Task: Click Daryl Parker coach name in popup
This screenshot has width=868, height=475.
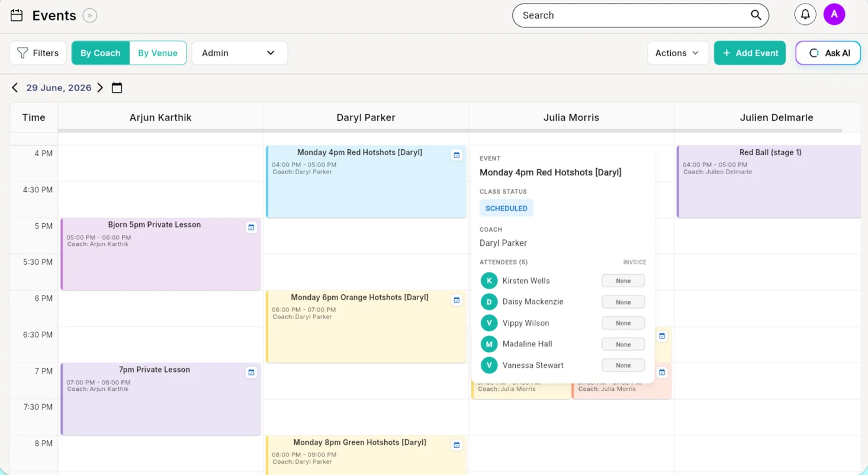Action: pos(503,243)
